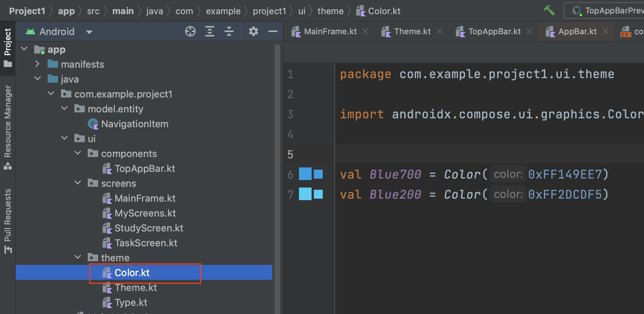Open the Android project view dropdown
This screenshot has width=644, height=314.
pyautogui.click(x=89, y=32)
